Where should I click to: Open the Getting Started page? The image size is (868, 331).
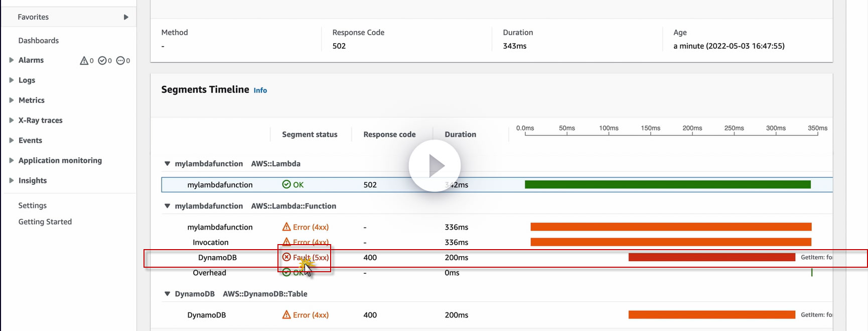point(45,222)
